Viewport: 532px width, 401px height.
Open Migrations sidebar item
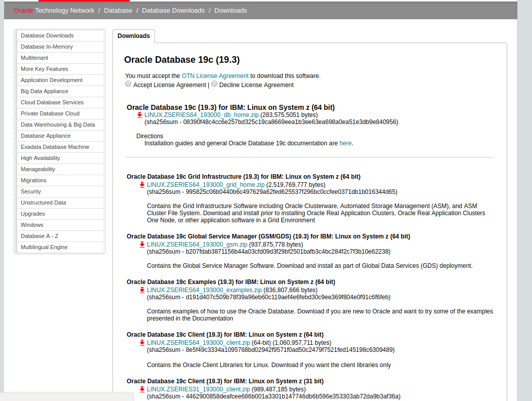click(x=60, y=181)
